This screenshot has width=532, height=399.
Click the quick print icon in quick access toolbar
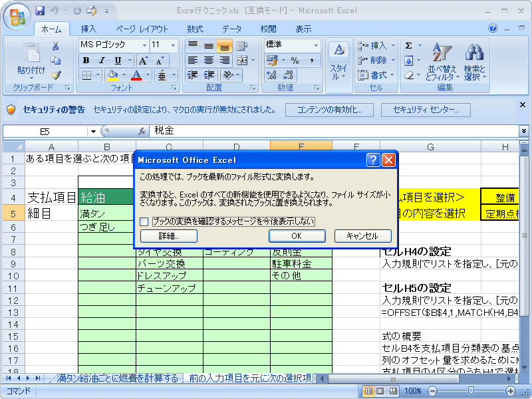point(91,11)
